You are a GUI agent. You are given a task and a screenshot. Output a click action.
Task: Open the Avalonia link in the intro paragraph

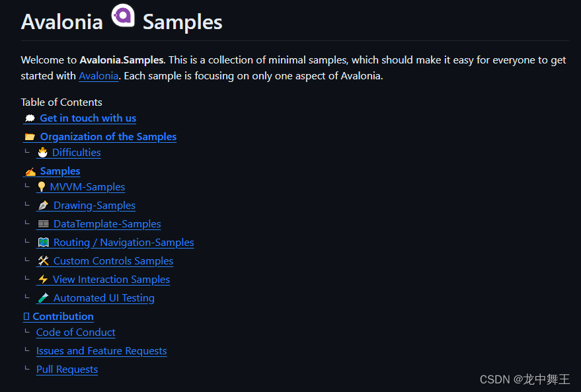(x=98, y=76)
